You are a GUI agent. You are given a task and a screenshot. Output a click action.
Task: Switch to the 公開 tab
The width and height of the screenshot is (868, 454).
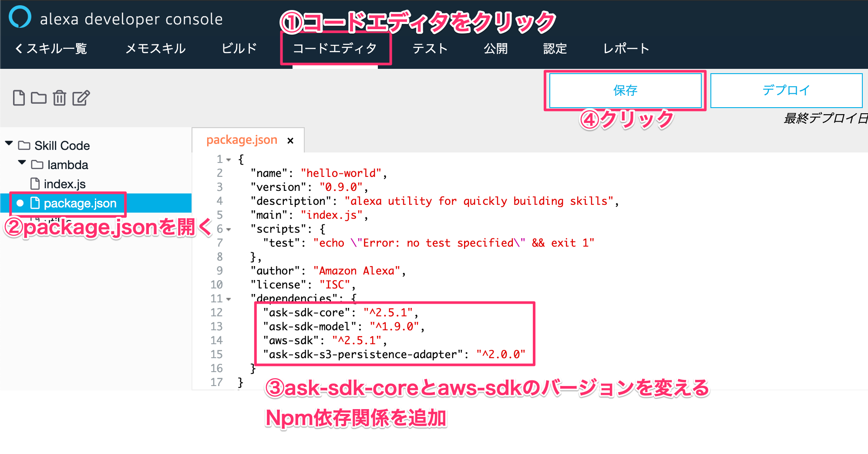tap(496, 48)
